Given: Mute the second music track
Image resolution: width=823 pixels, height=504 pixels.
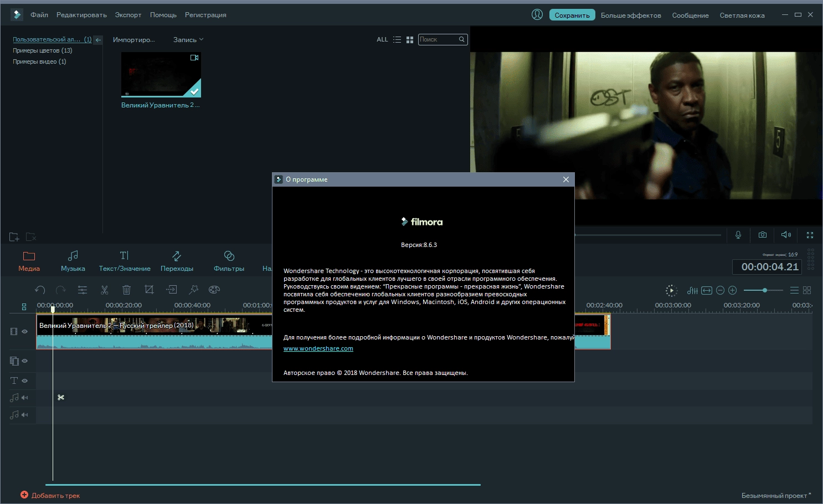Looking at the screenshot, I should click(x=24, y=414).
